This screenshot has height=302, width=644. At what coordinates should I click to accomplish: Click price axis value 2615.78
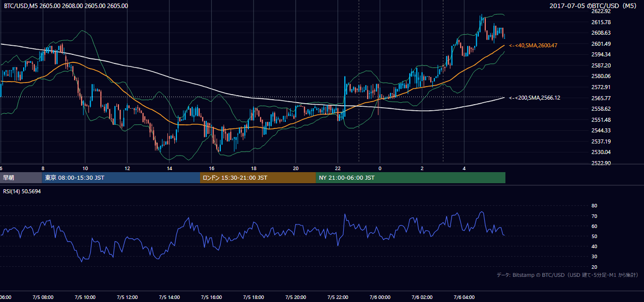click(x=601, y=22)
